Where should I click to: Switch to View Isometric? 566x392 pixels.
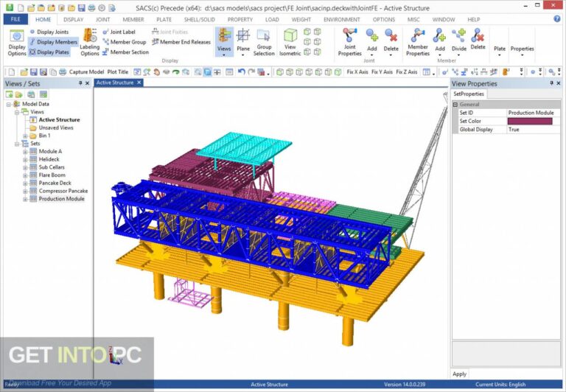[x=290, y=43]
